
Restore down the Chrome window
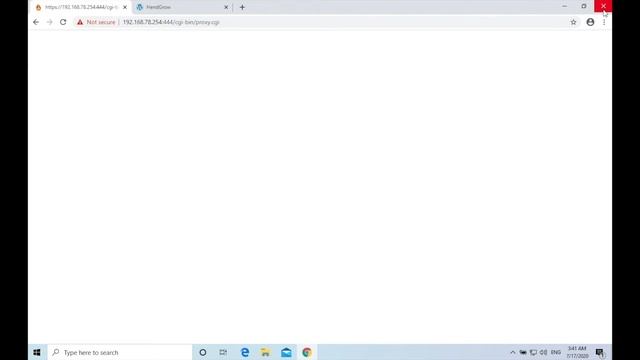[584, 6]
